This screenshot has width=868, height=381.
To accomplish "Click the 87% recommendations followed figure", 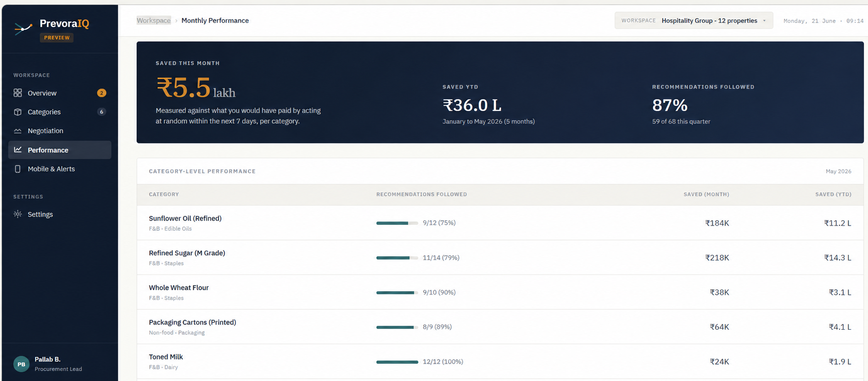I will pyautogui.click(x=670, y=105).
